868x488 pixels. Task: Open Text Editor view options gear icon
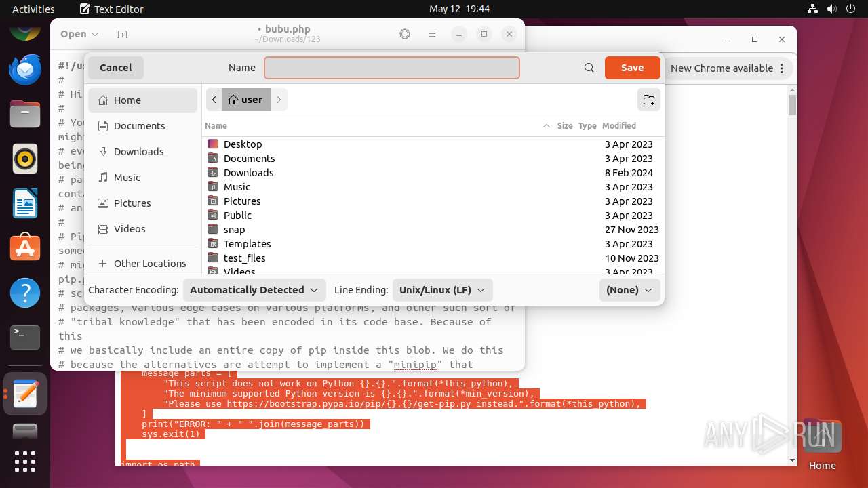click(405, 34)
